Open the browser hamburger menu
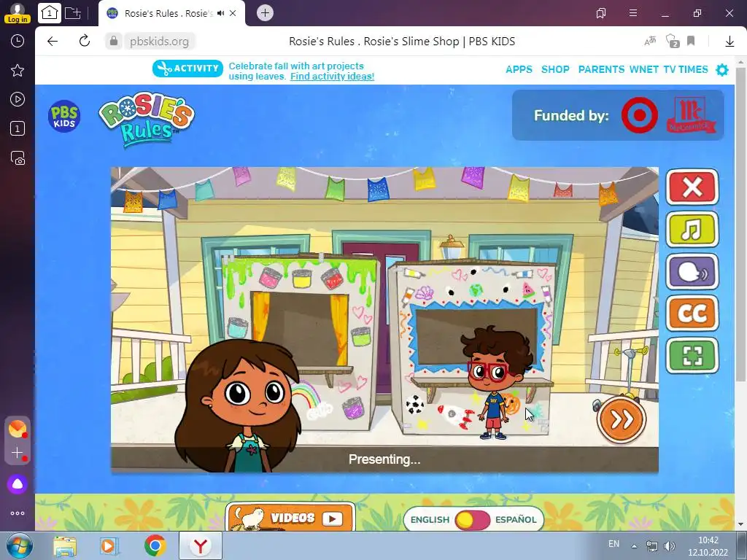Image resolution: width=747 pixels, height=560 pixels. 632,13
